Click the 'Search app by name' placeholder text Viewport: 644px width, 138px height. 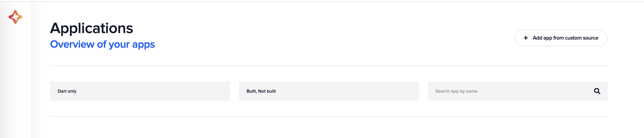point(456,91)
